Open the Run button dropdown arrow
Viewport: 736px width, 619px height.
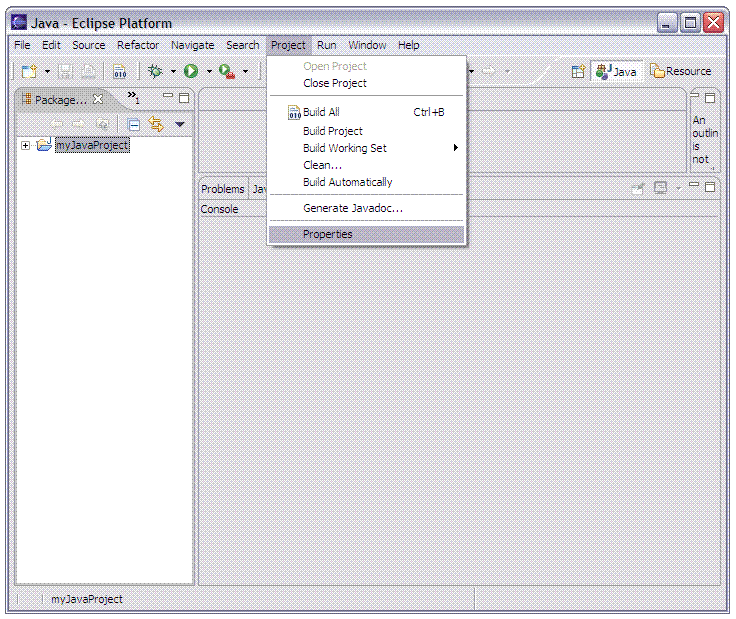pos(209,71)
